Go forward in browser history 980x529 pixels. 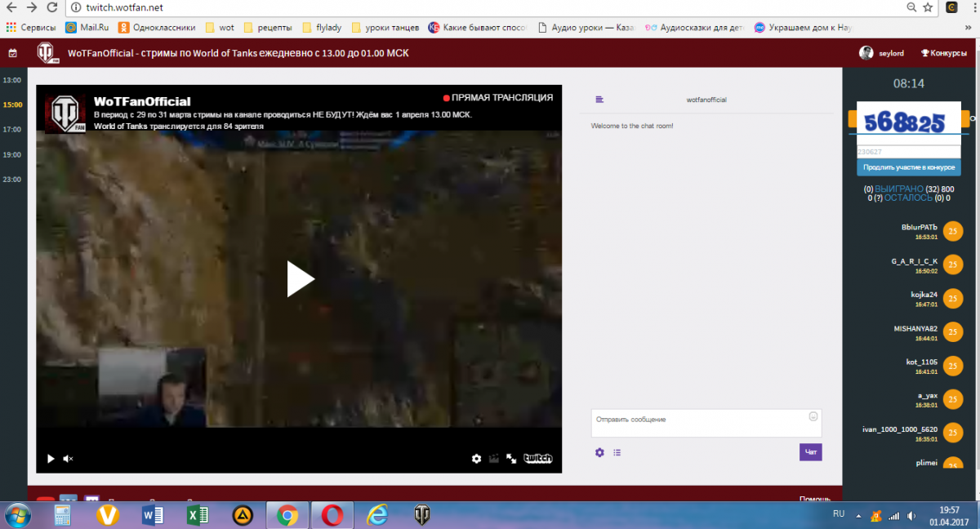(31, 7)
